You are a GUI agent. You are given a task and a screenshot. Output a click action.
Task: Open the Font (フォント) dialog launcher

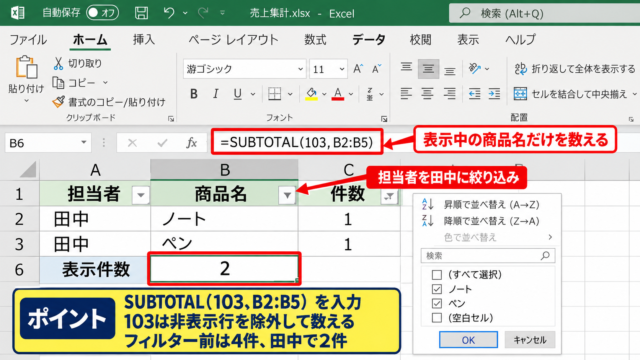pyautogui.click(x=384, y=119)
